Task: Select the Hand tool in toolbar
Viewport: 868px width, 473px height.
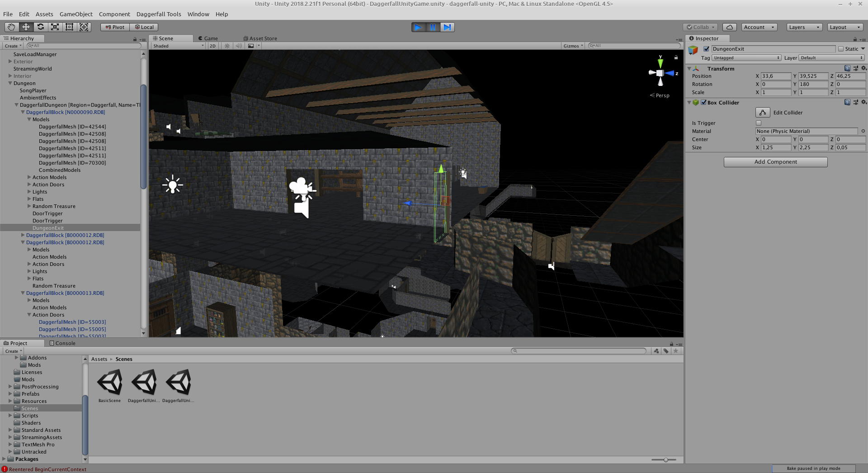Action: (x=11, y=27)
